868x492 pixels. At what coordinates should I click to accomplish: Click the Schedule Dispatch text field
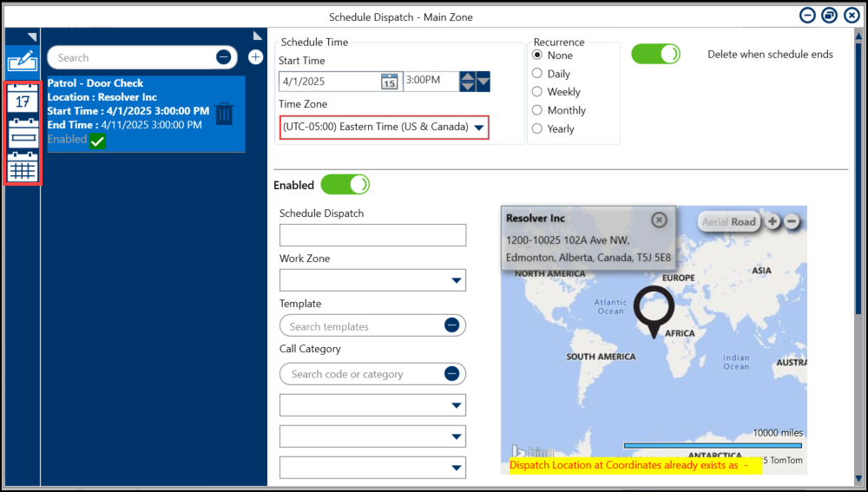pos(372,235)
